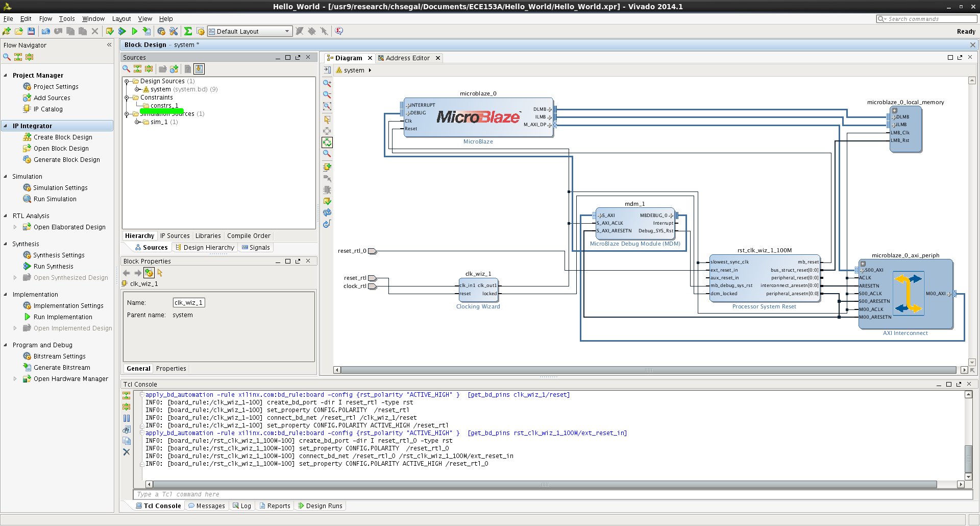The image size is (980, 526).
Task: Open IP Catalog
Action: [48, 109]
